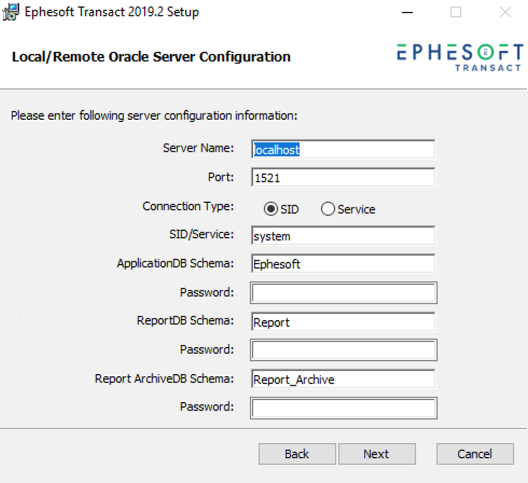Cancel the Ephesoft setup
The image size is (528, 483).
(x=475, y=454)
